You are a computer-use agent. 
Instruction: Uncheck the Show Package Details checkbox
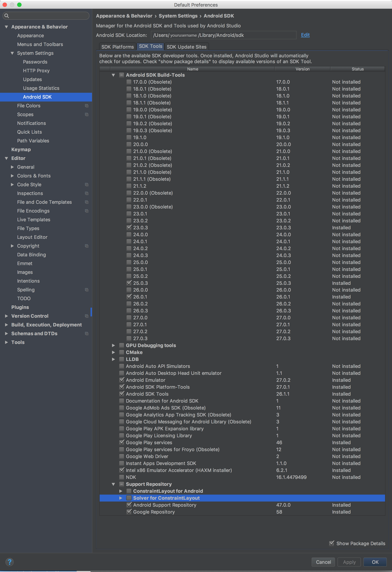tap(332, 543)
